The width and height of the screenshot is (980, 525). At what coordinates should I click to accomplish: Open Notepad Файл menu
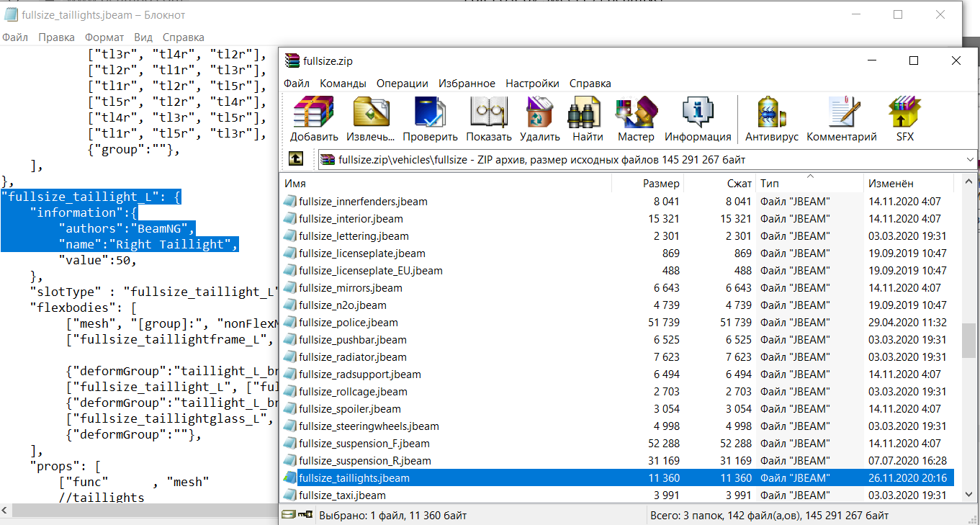15,37
